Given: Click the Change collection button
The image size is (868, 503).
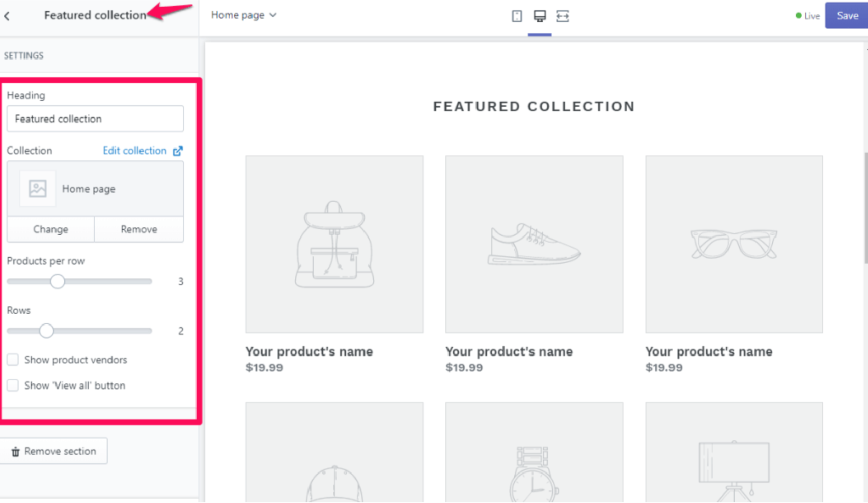Looking at the screenshot, I should click(50, 229).
